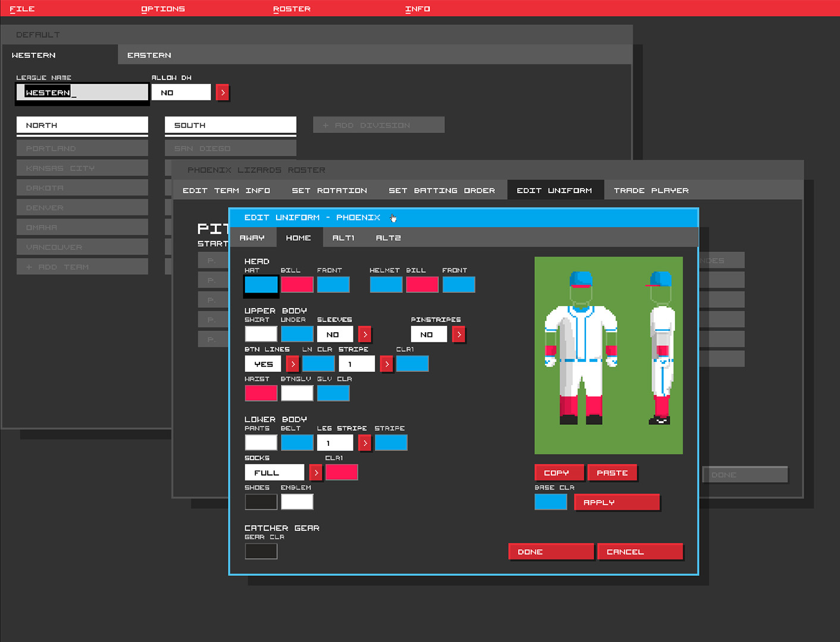Choose the Shoes color swatch
Screen dimensions: 840x642
pos(261,502)
